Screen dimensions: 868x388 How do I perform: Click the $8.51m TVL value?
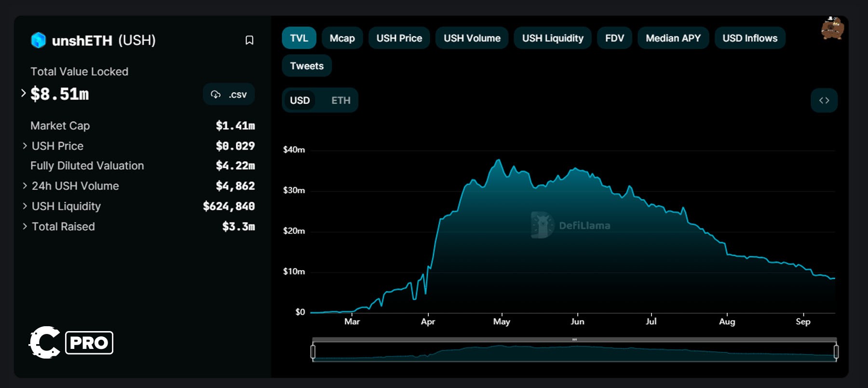pos(60,94)
